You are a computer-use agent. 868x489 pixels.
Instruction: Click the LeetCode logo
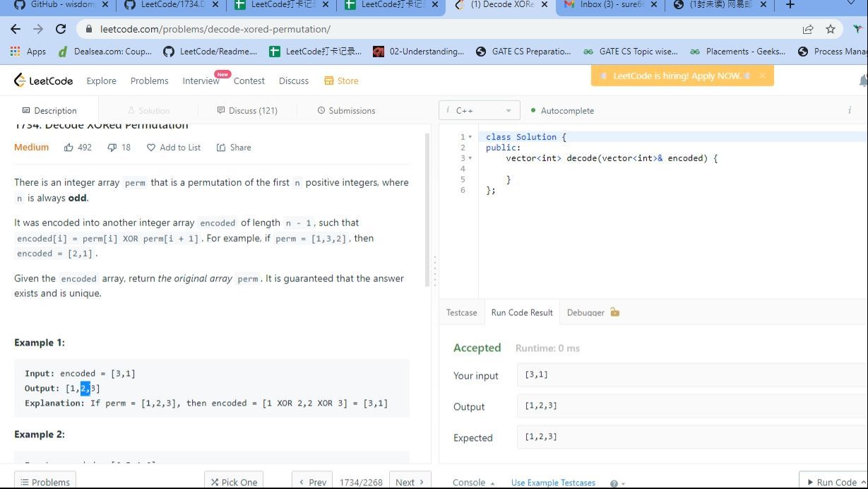pyautogui.click(x=43, y=81)
